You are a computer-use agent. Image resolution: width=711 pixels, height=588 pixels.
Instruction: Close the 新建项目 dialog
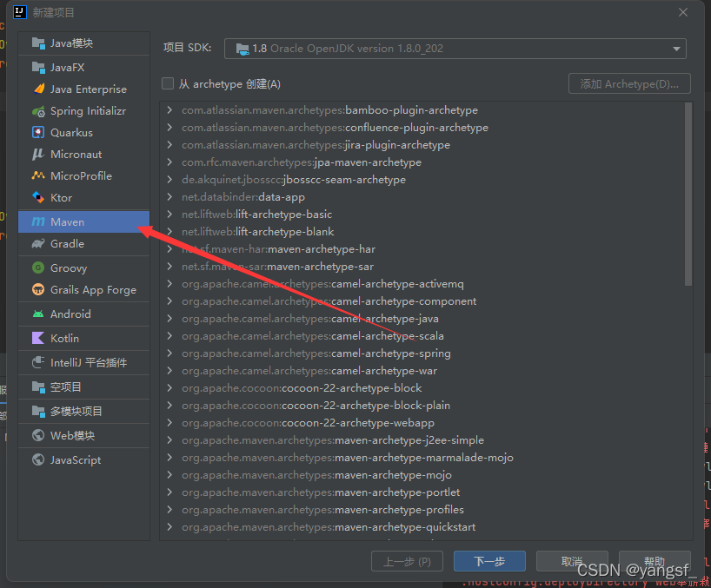coord(683,12)
